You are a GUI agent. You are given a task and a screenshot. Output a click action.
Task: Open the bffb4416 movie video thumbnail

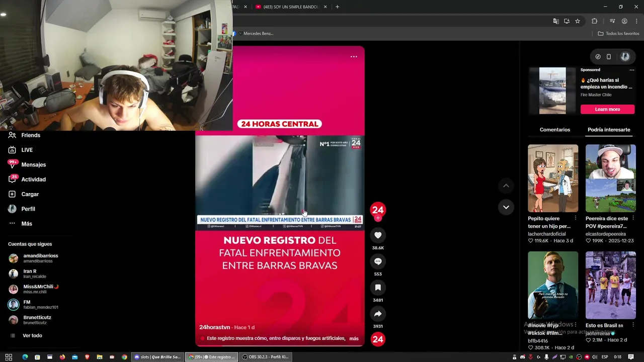(552, 285)
